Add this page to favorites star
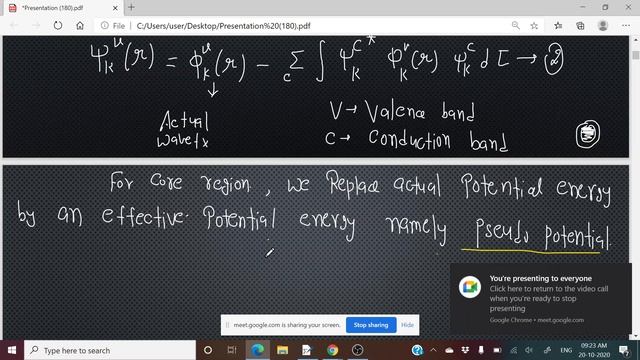The image size is (640, 360). (x=534, y=26)
